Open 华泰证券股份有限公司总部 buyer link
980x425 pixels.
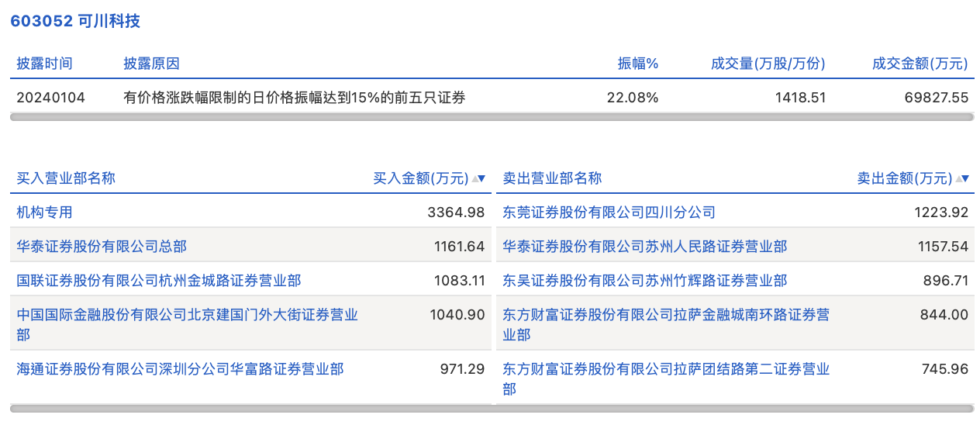click(x=102, y=246)
